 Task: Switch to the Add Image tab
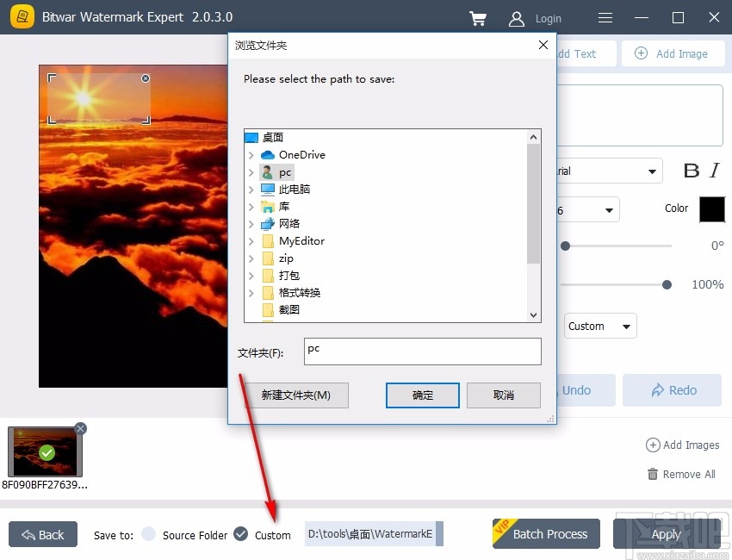tap(673, 53)
